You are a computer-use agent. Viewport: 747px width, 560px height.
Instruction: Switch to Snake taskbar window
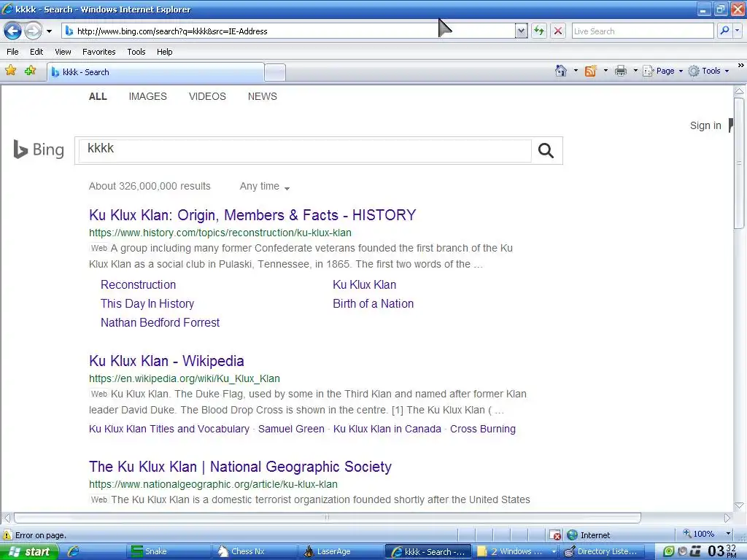[x=169, y=551]
